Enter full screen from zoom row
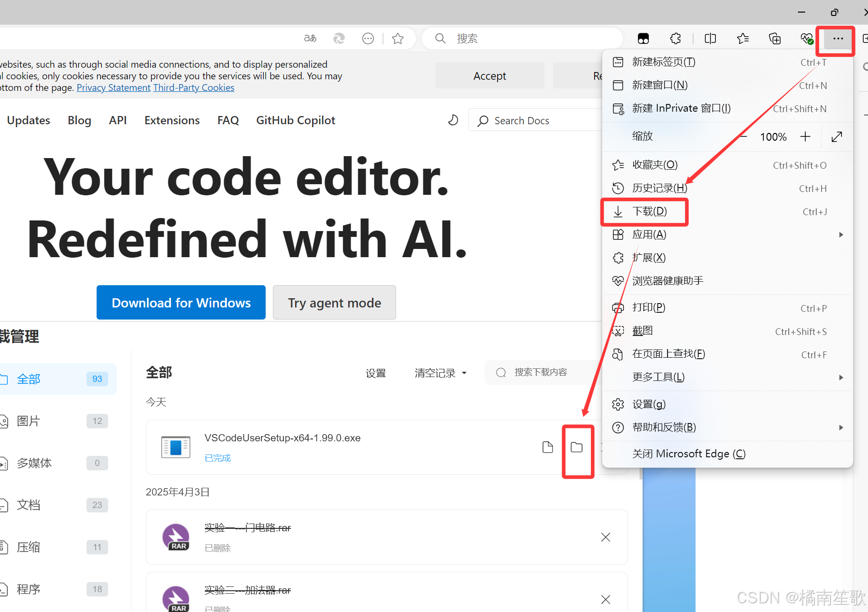The image size is (868, 612). pos(837,137)
